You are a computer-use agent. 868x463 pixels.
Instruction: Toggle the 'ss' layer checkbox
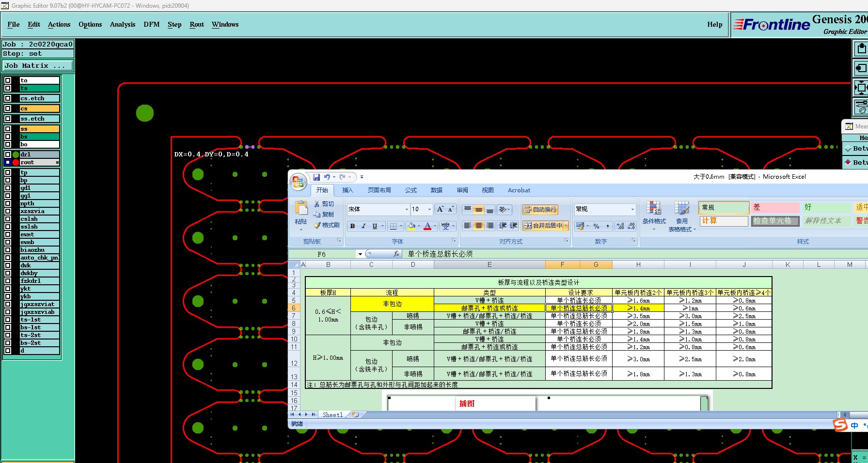8,129
